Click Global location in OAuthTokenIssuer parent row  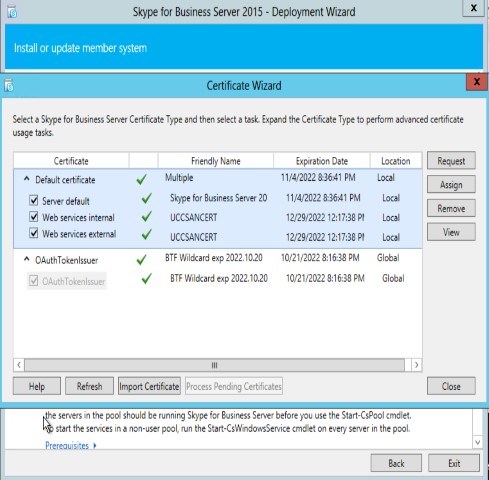click(x=388, y=258)
